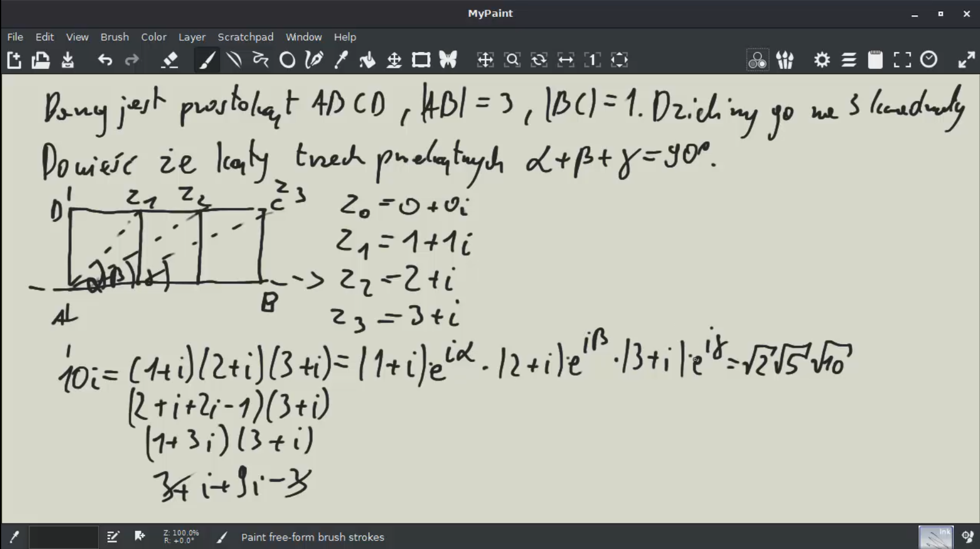This screenshot has width=980, height=549.
Task: Activate the Inking pen tool
Action: (314, 60)
